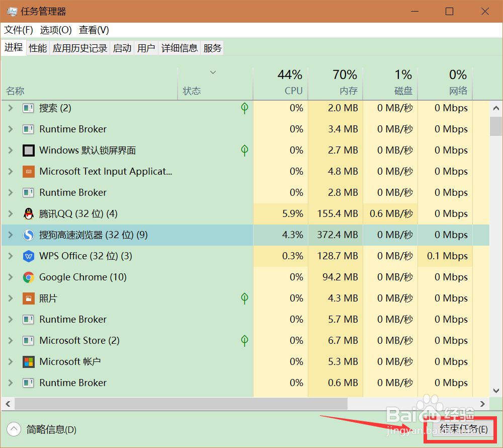Switch to the 应用历史记录 tab
The height and width of the screenshot is (448, 503).
tap(80, 48)
